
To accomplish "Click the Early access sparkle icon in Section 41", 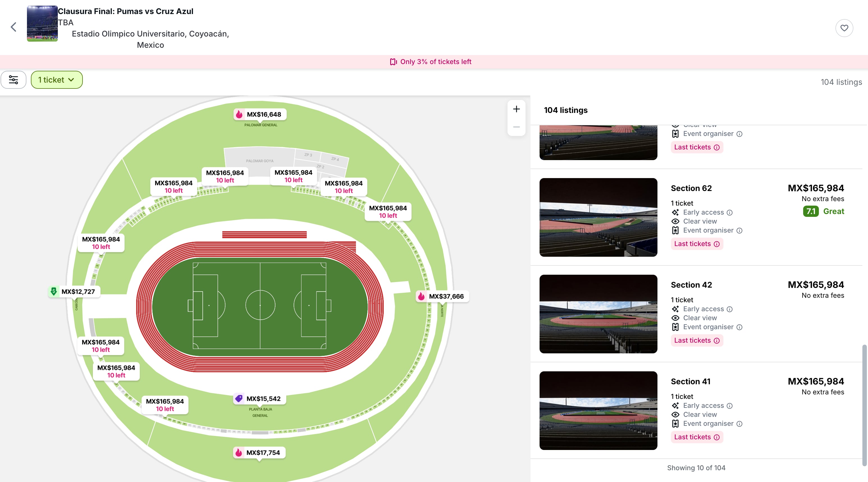I will point(675,406).
